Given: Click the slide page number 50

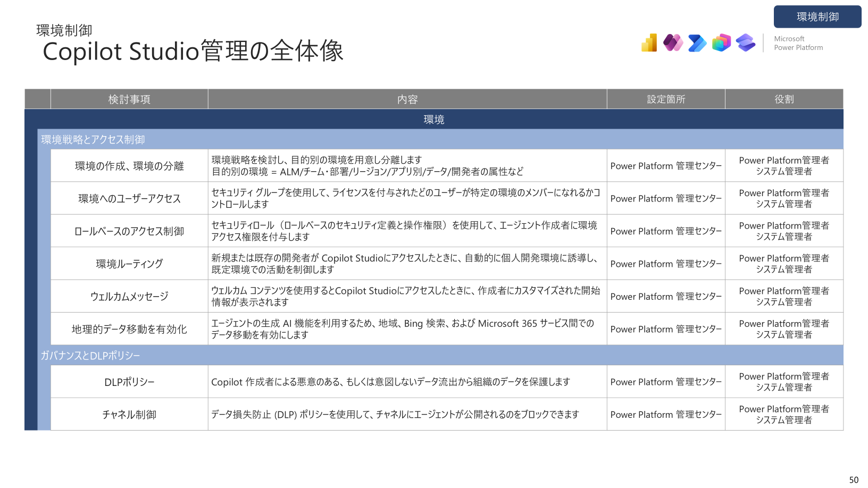Looking at the screenshot, I should tap(854, 479).
